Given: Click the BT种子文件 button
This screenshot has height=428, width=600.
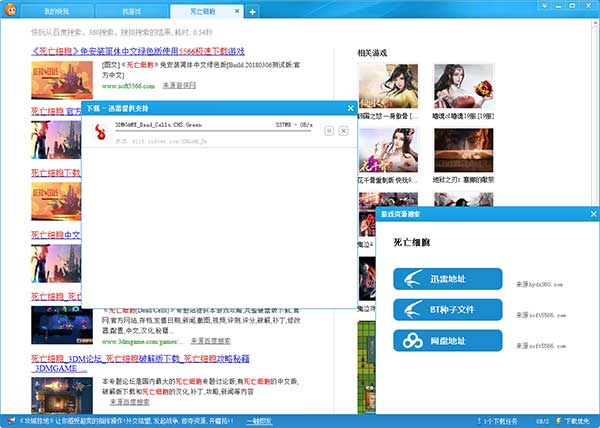Looking at the screenshot, I should point(448,309).
